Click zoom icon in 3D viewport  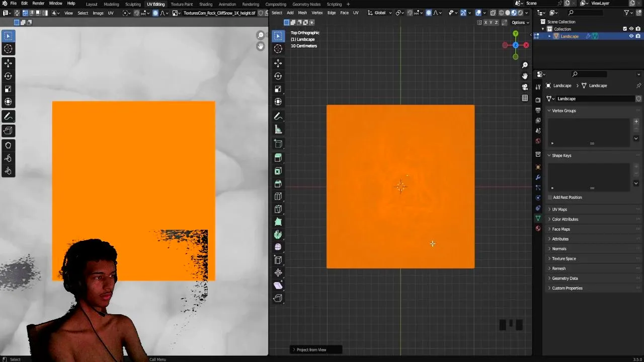pos(525,65)
